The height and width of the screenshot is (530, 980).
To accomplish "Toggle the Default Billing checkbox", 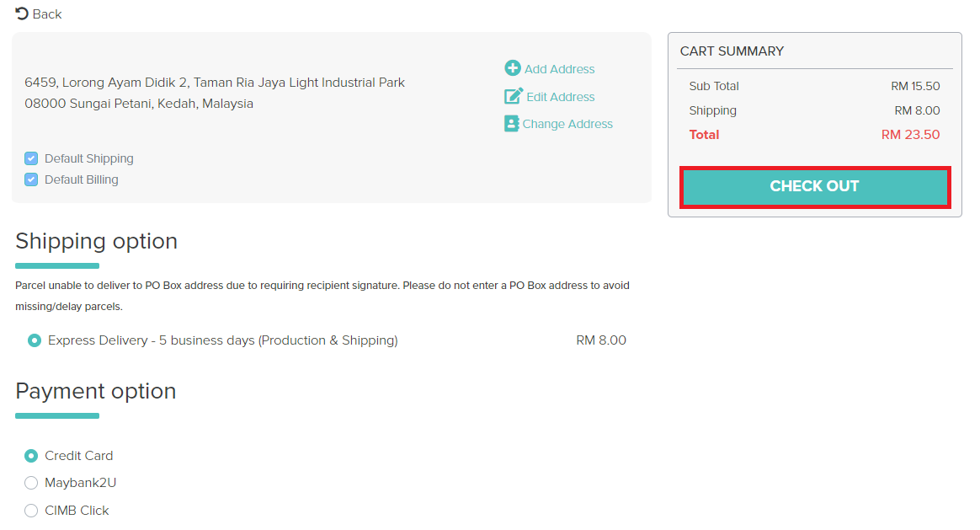I will click(x=31, y=179).
